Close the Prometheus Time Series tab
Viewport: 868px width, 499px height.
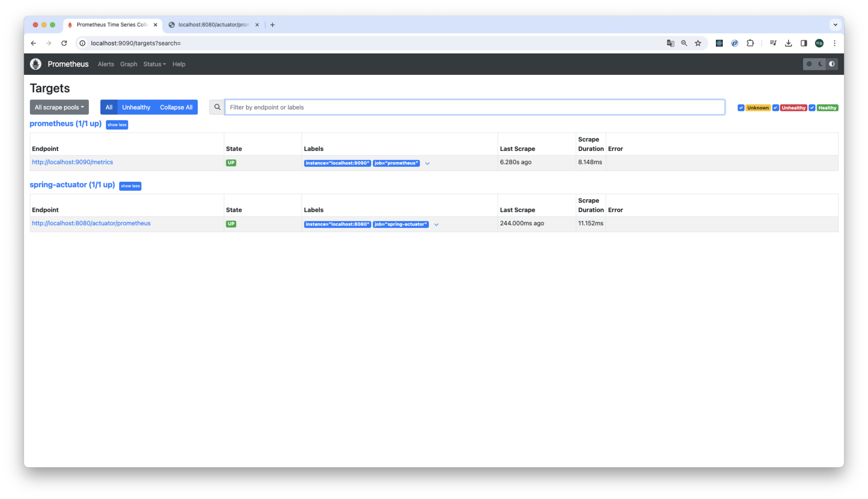[x=155, y=25]
